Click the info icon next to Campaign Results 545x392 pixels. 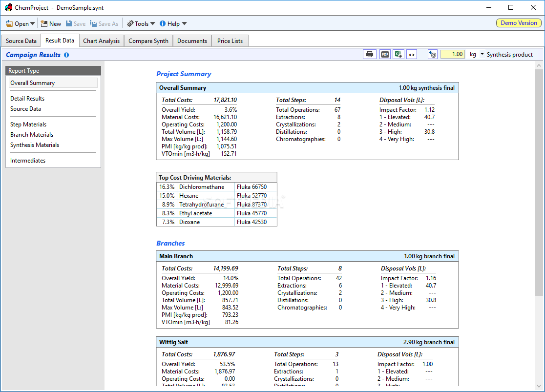pos(66,55)
